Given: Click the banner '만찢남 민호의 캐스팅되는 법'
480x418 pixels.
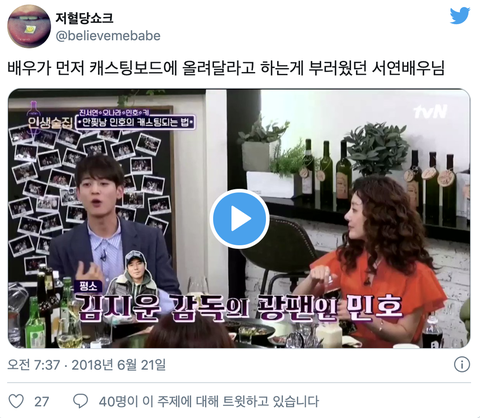Looking at the screenshot, I should click(x=135, y=122).
